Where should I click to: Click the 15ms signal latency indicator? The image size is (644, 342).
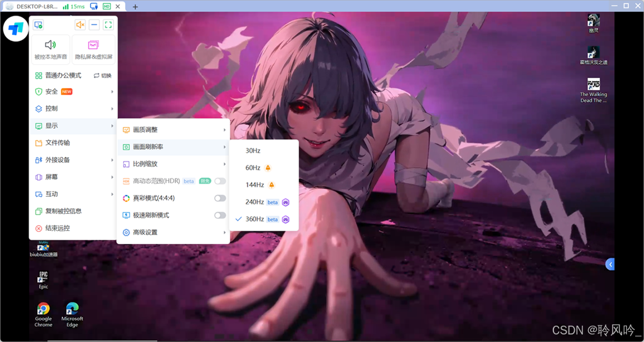[x=73, y=6]
